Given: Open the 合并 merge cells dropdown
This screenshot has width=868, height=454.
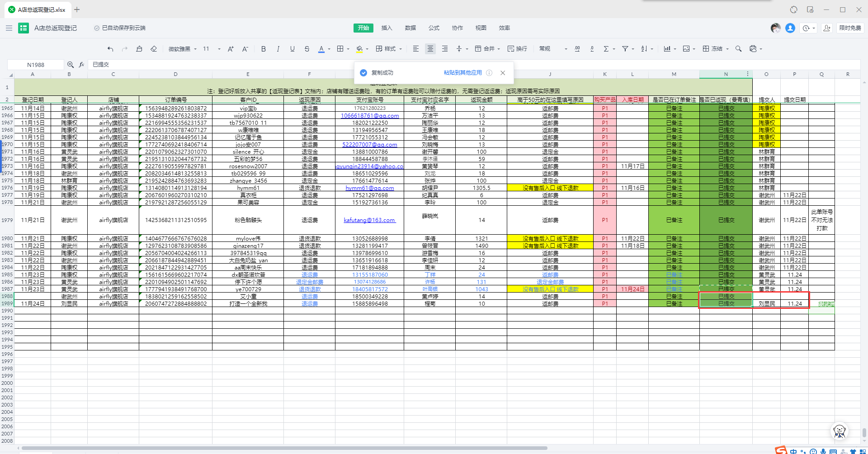Looking at the screenshot, I should [x=487, y=49].
